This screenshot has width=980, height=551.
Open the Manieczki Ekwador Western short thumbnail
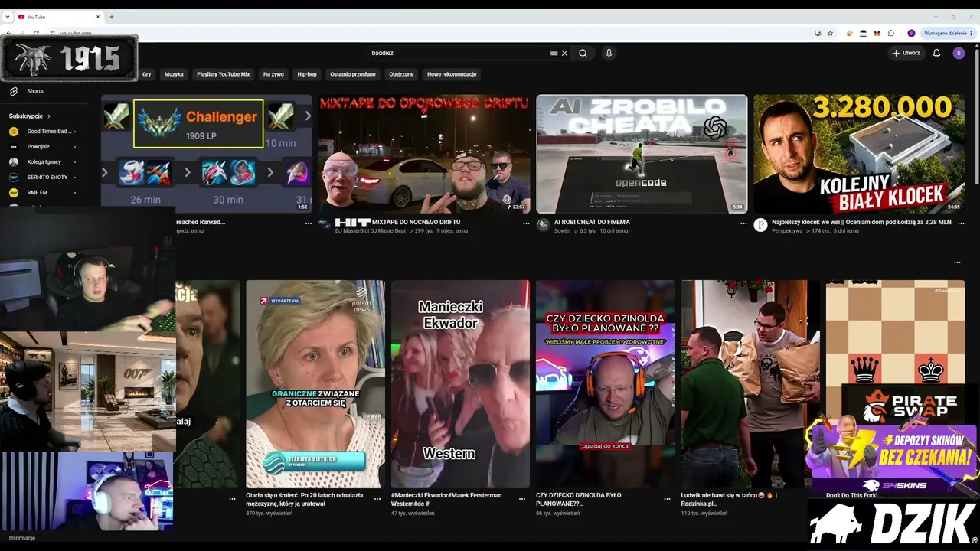pyautogui.click(x=460, y=384)
